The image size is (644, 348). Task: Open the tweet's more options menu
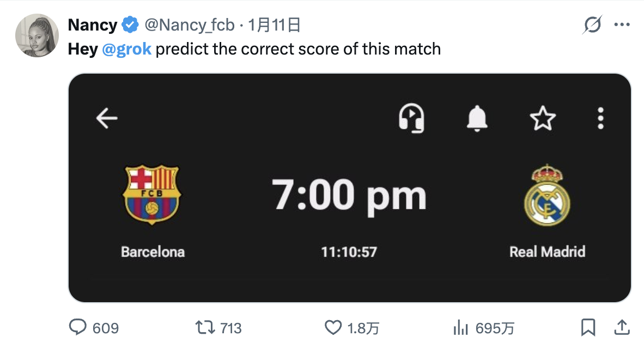pyautogui.click(x=622, y=25)
